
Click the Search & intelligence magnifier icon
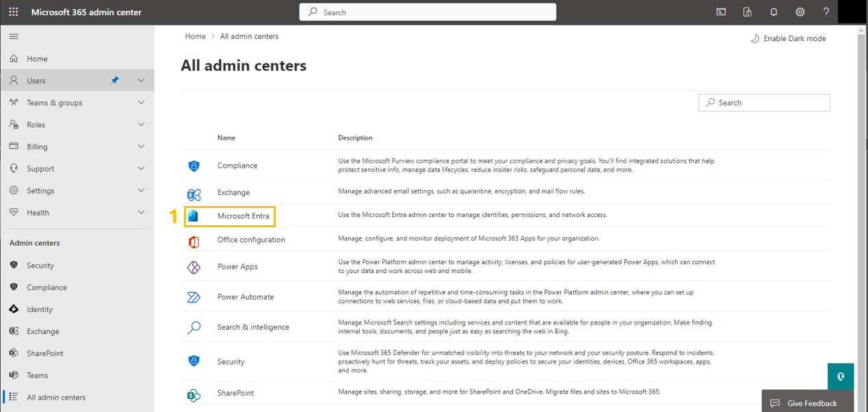click(x=194, y=327)
